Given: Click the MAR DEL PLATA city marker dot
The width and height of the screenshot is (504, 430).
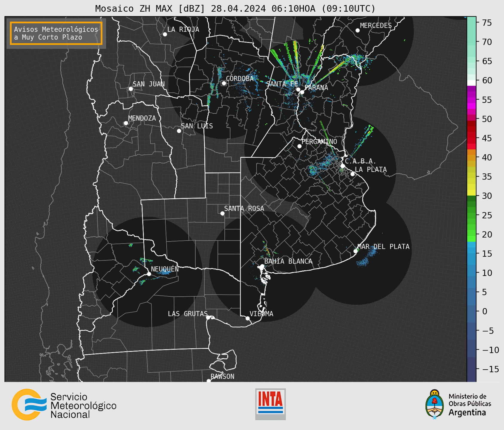Looking at the screenshot, I should [x=356, y=251].
